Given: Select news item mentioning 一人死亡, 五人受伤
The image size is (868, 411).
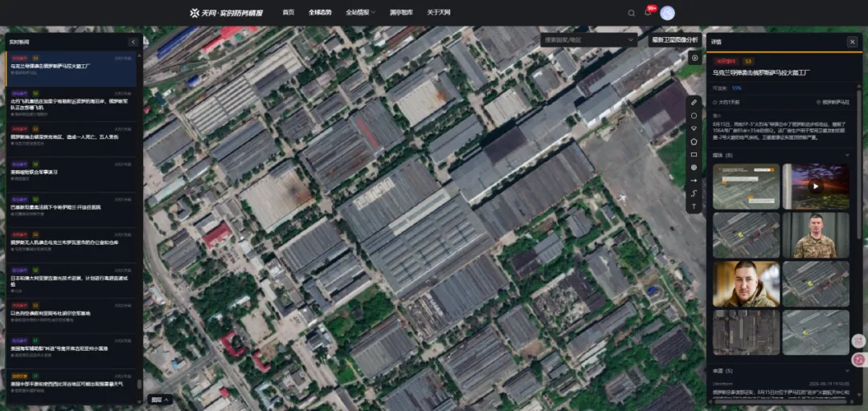Looking at the screenshot, I should (x=71, y=140).
